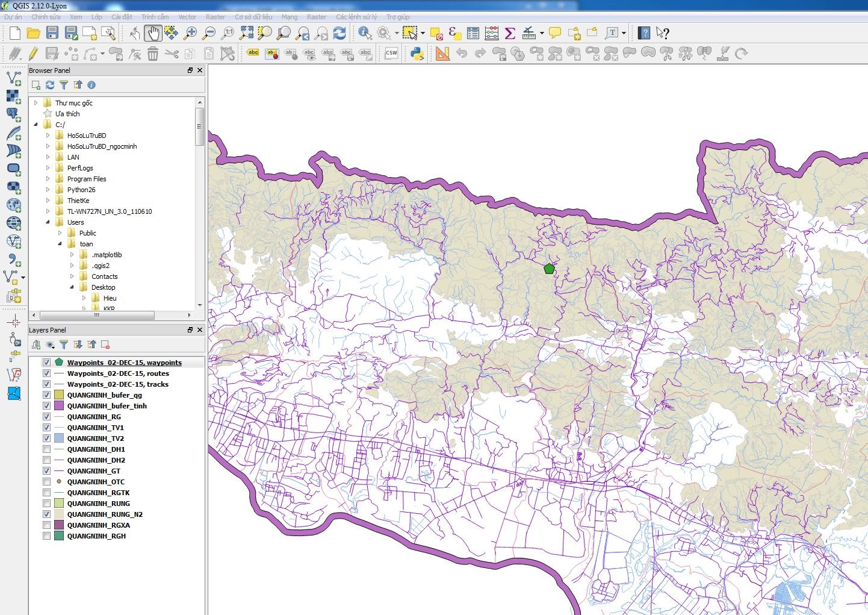This screenshot has height=615, width=868.
Task: Remove selected layer in Layers Panel toolbar
Action: pos(105,345)
